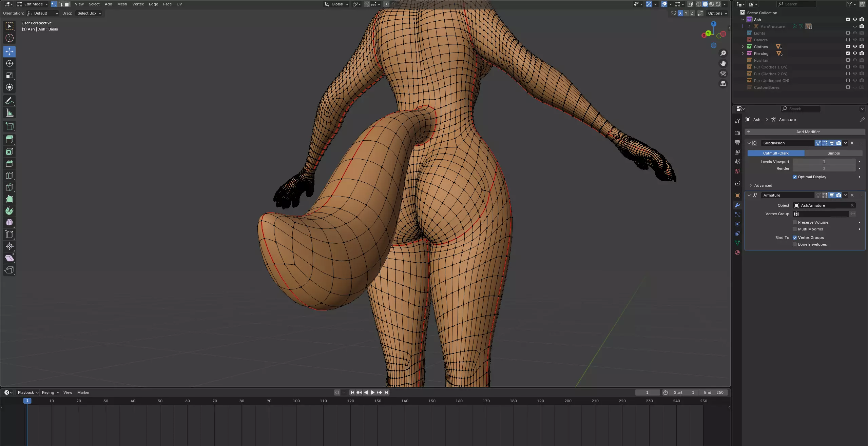
Task: Select the Cursor tool in toolbar
Action: (x=9, y=38)
